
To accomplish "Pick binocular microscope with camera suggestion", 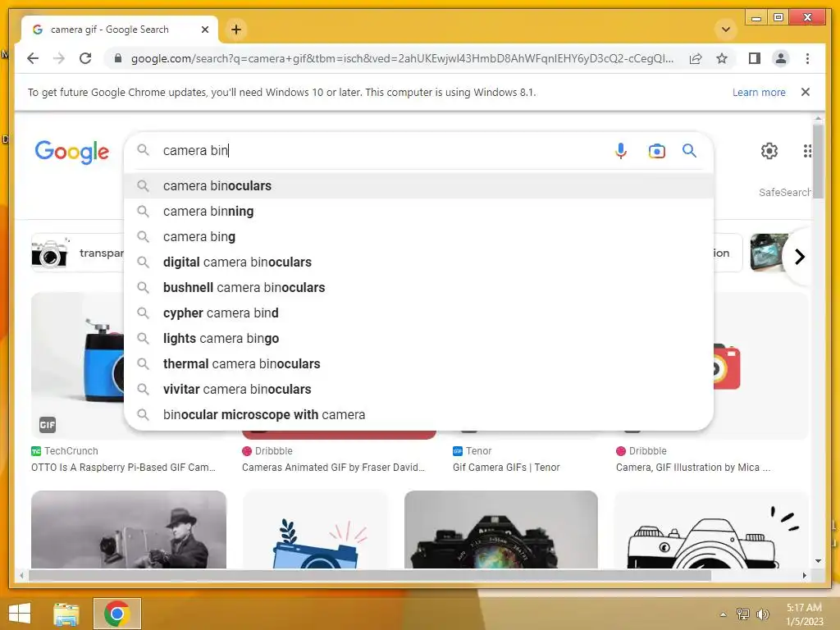I will (418, 415).
